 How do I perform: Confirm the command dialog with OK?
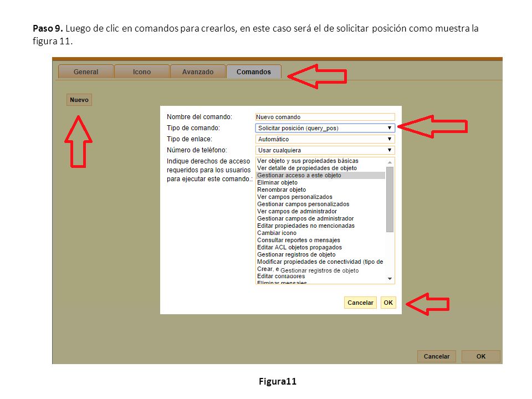pos(388,303)
